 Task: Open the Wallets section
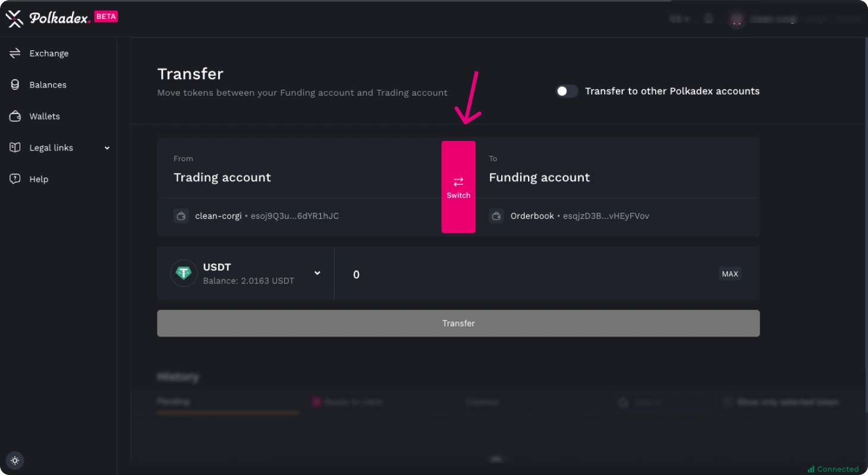pos(45,117)
